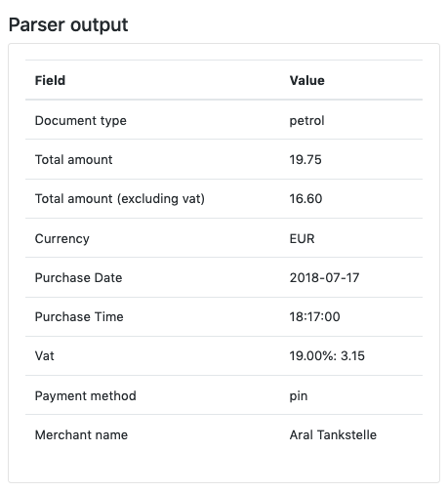Click the Payment method label

pyautogui.click(x=86, y=396)
